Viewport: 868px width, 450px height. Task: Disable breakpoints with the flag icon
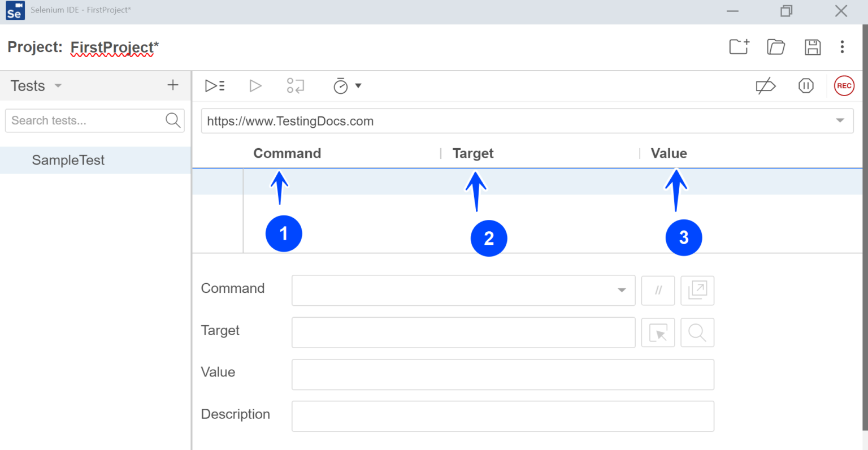pyautogui.click(x=765, y=85)
